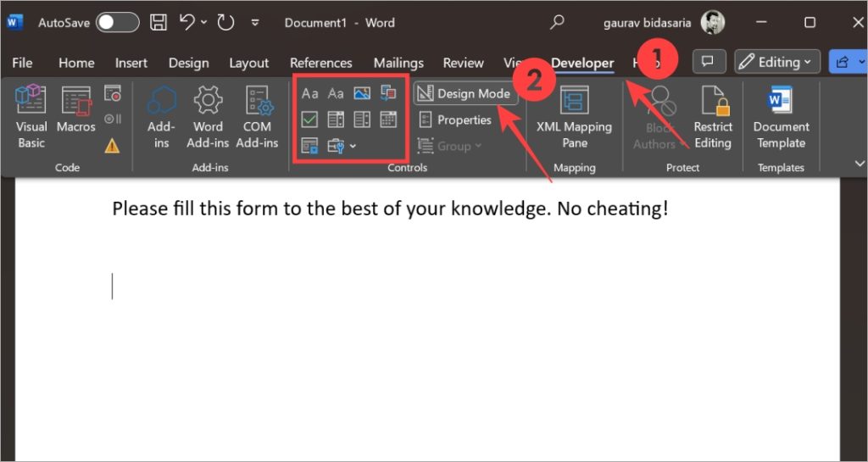This screenshot has height=462, width=868.
Task: Switch to the Design tab
Action: pyautogui.click(x=189, y=63)
